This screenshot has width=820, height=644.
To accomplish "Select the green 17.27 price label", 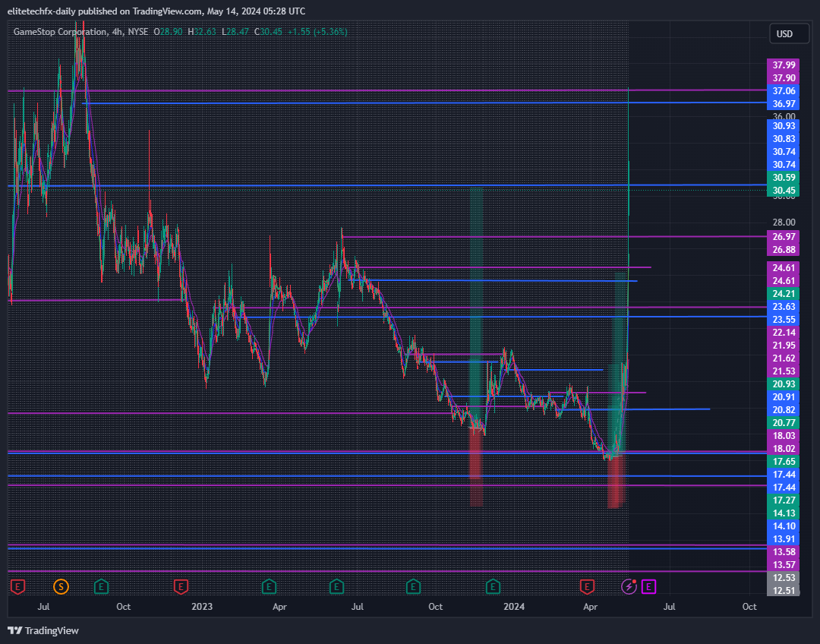I will (x=784, y=500).
